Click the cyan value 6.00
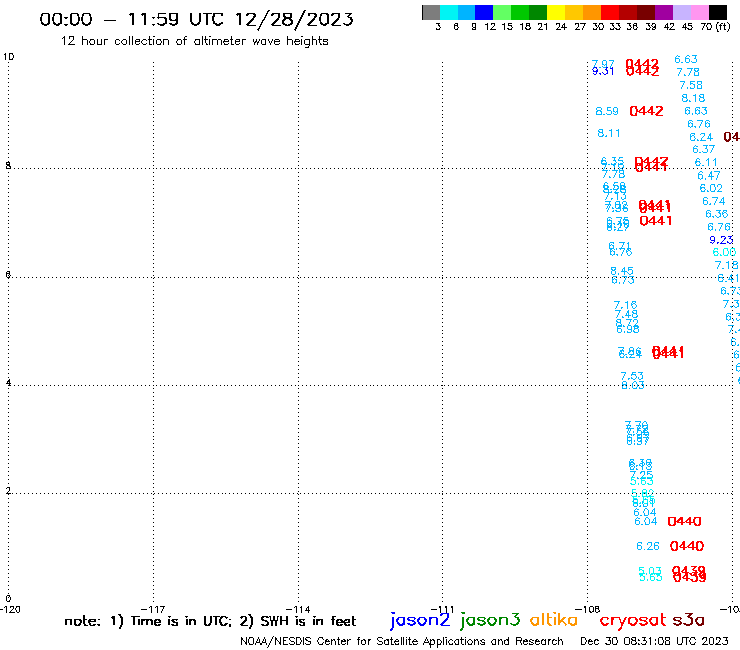 tap(724, 252)
